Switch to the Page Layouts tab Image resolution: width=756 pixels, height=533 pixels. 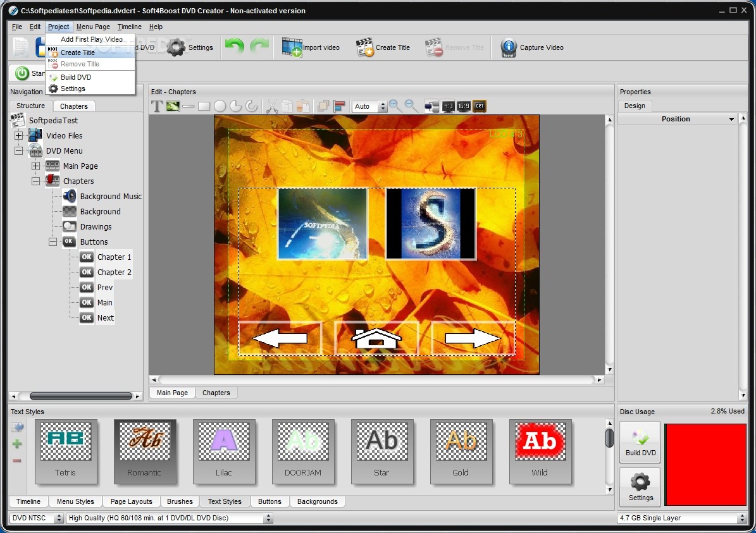(x=131, y=501)
